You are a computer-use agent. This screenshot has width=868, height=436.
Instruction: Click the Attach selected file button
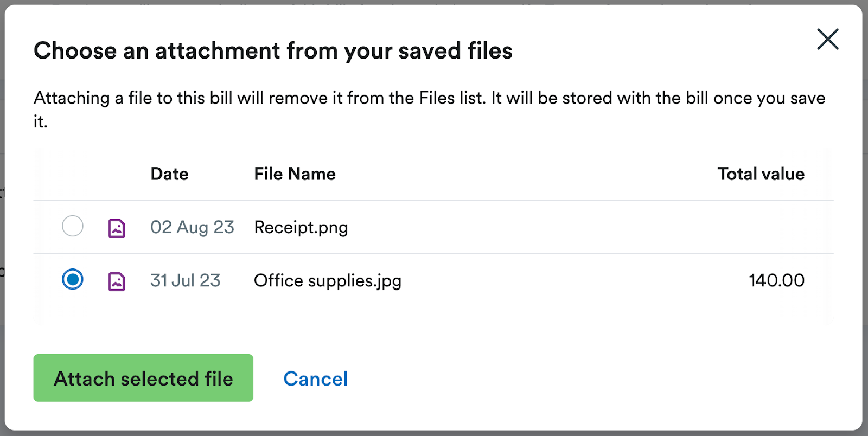[x=143, y=378]
